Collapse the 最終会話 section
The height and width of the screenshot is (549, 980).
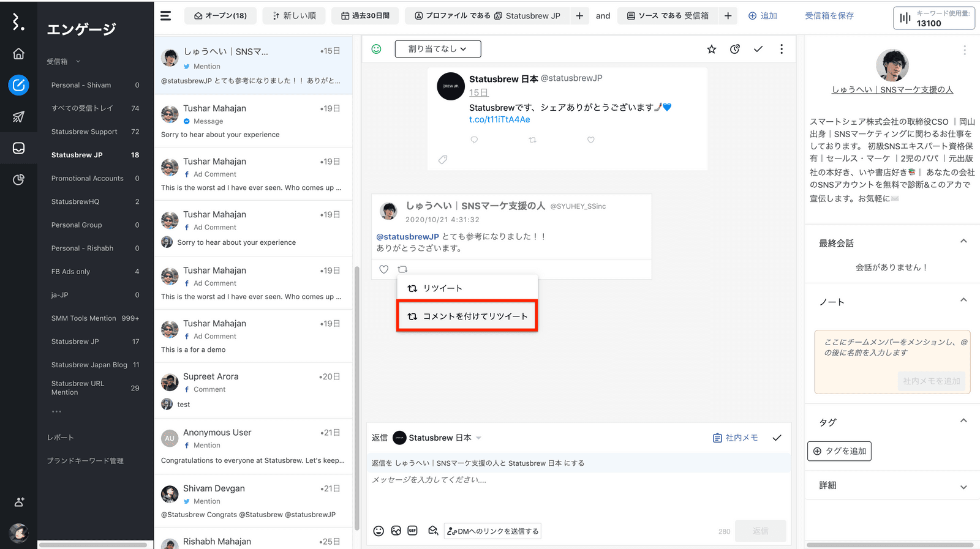click(x=963, y=242)
